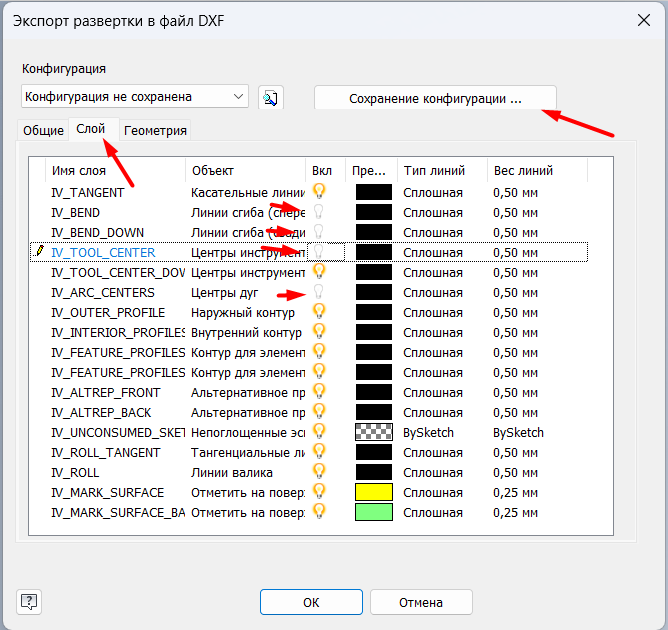
Task: Select the IV_TOOL_CENTER layer name
Action: pos(103,253)
